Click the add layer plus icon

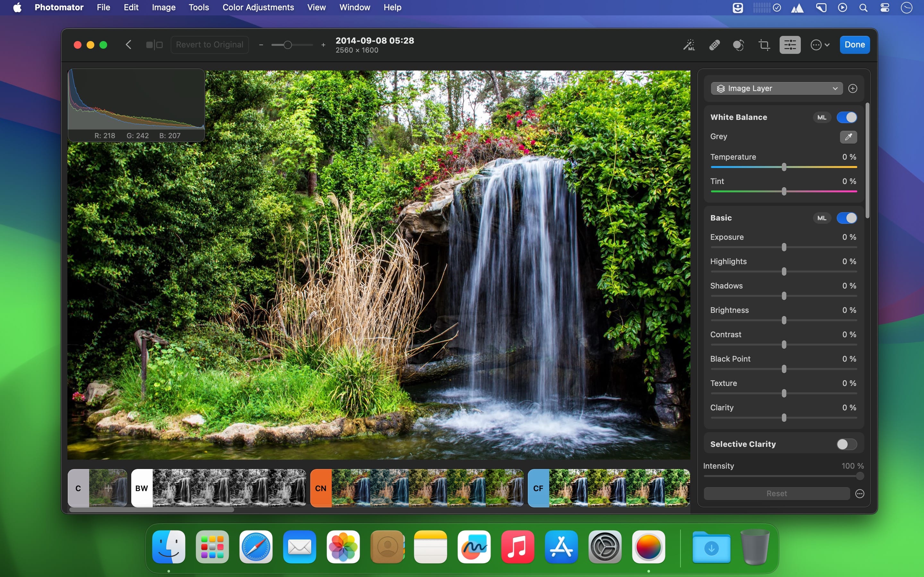(x=852, y=88)
